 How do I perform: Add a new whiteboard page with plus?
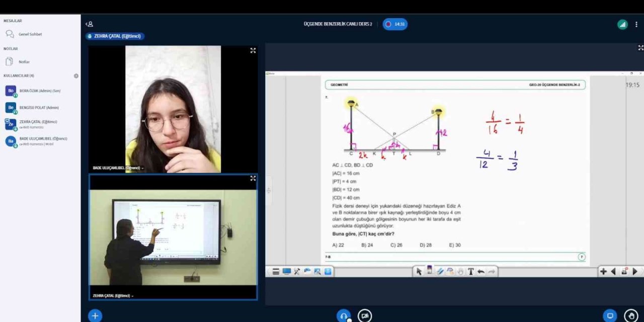[603, 272]
